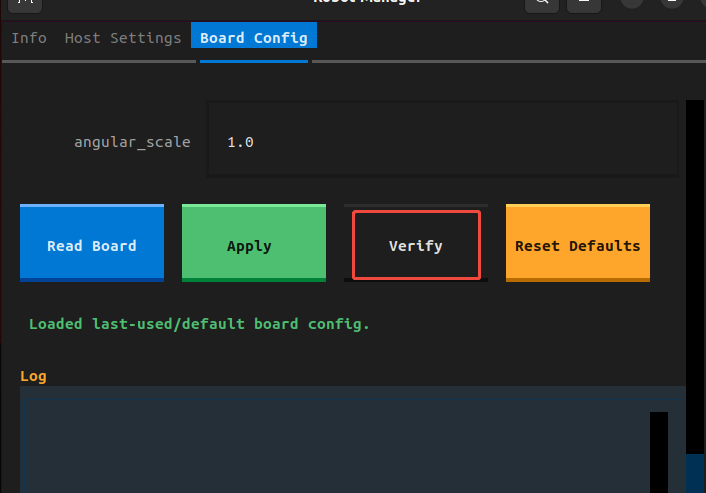Click the Log panel's vertical scrollbar
The width and height of the screenshot is (706, 493).
659,452
